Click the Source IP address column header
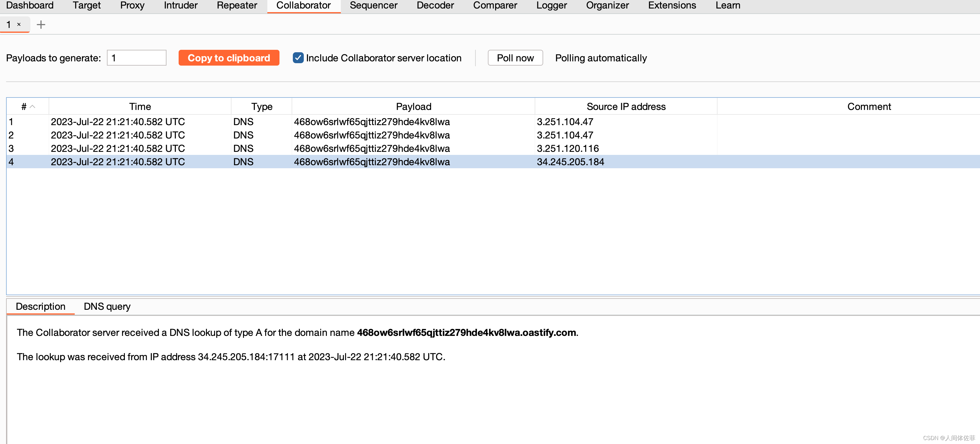 (626, 107)
